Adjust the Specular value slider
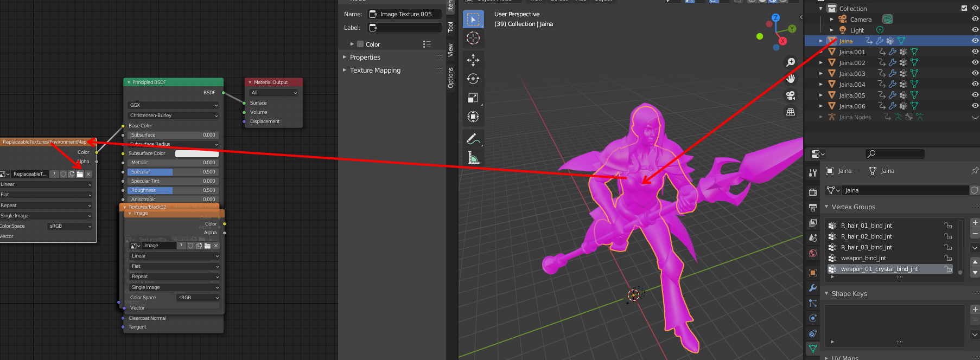 [x=174, y=172]
